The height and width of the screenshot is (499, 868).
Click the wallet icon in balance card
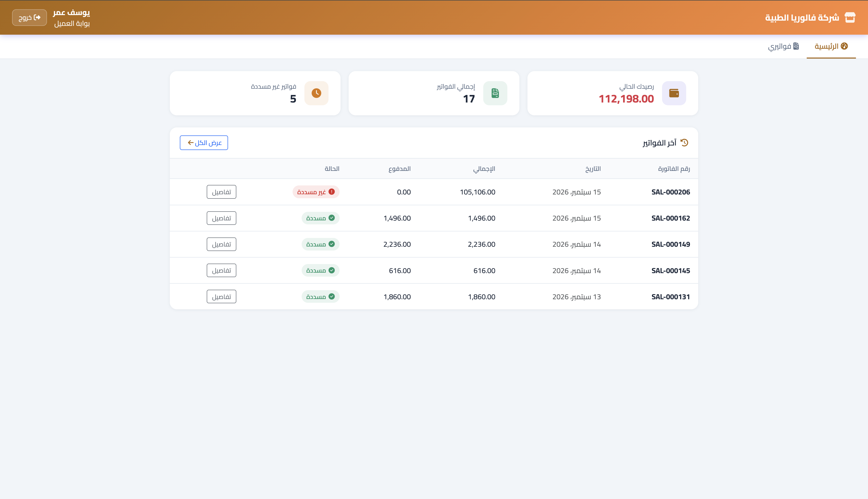click(674, 93)
